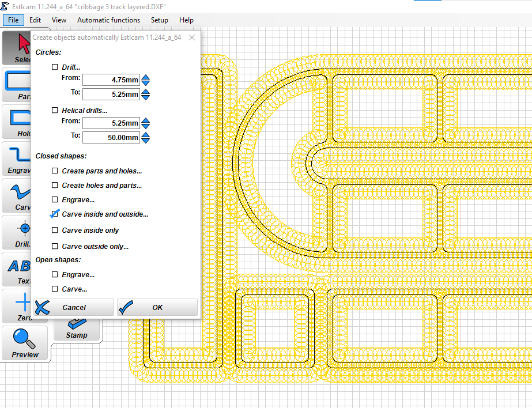Open the Setup menu
This screenshot has width=532, height=408.
[160, 20]
